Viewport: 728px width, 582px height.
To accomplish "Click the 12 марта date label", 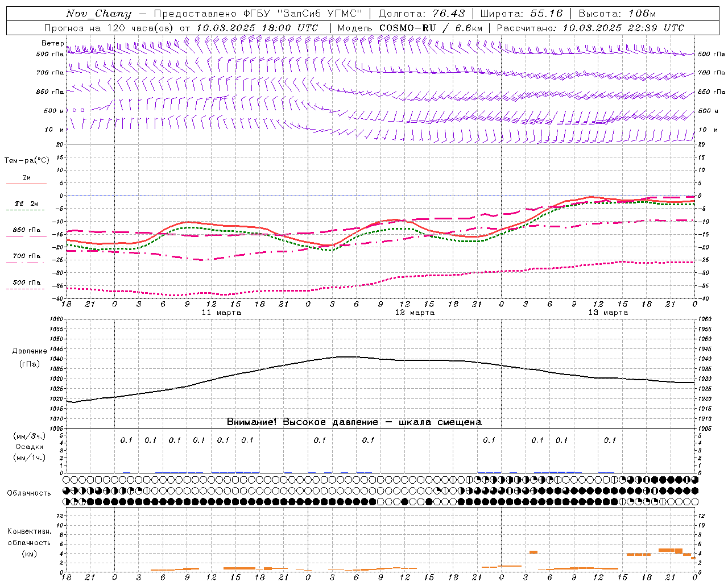I will pyautogui.click(x=415, y=313).
